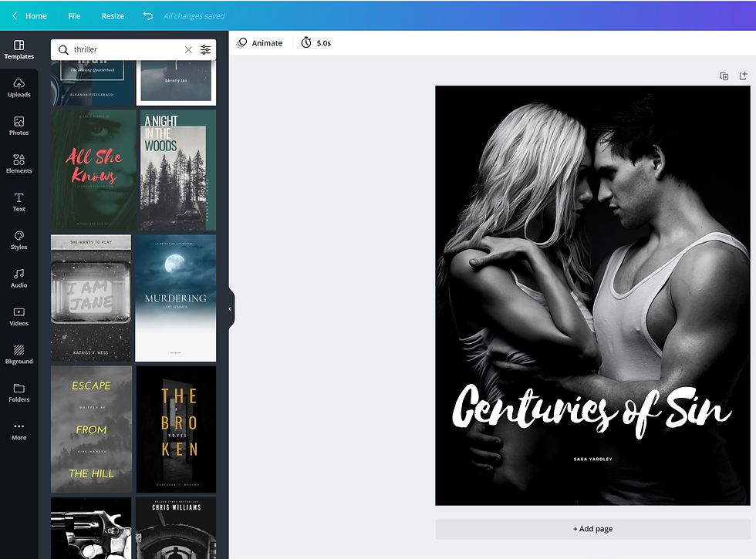This screenshot has height=559, width=756.
Task: Open the Templates panel
Action: click(x=19, y=49)
